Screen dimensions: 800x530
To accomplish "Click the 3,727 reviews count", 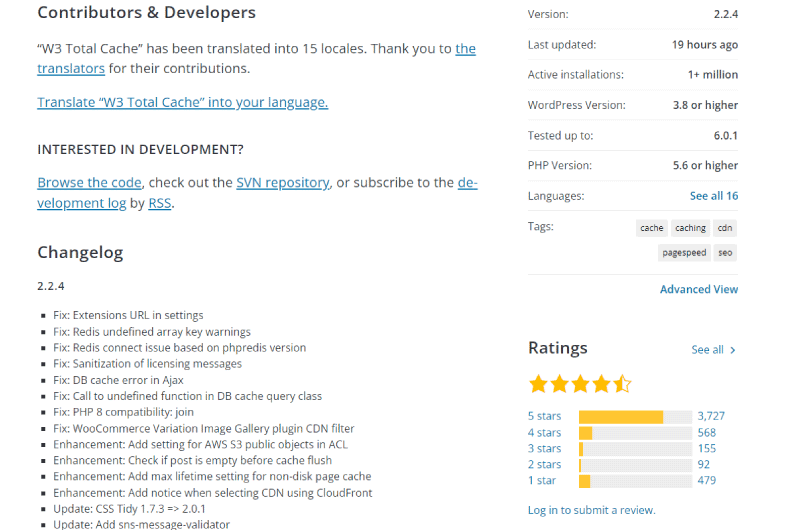I will click(711, 416).
